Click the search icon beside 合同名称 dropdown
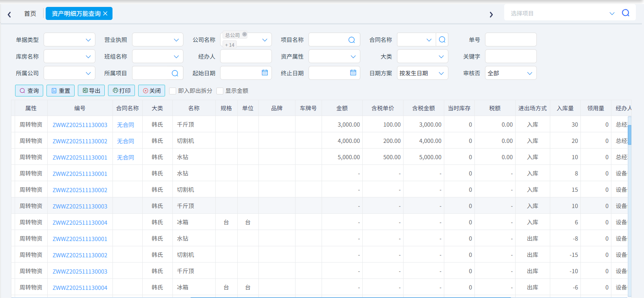 pyautogui.click(x=442, y=40)
